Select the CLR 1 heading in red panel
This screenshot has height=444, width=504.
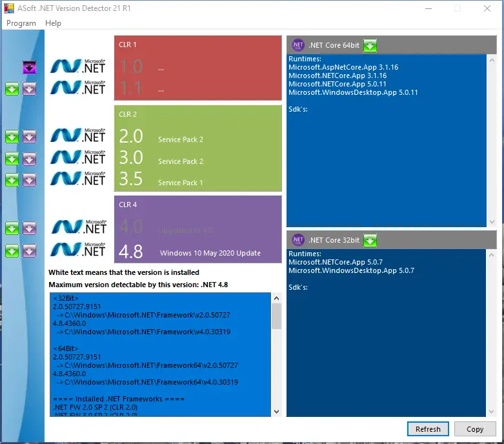coord(128,45)
